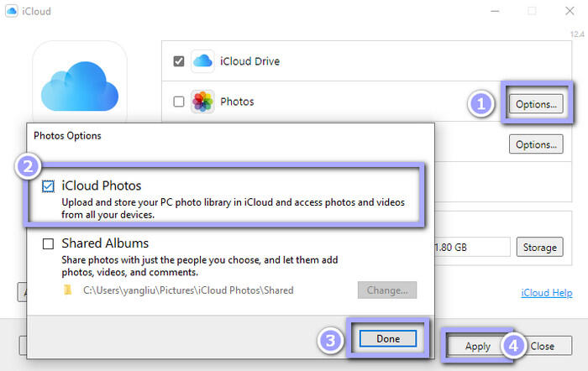Screen dimensions: 588x371
Task: Open the Storage management button
Action: [x=539, y=247]
